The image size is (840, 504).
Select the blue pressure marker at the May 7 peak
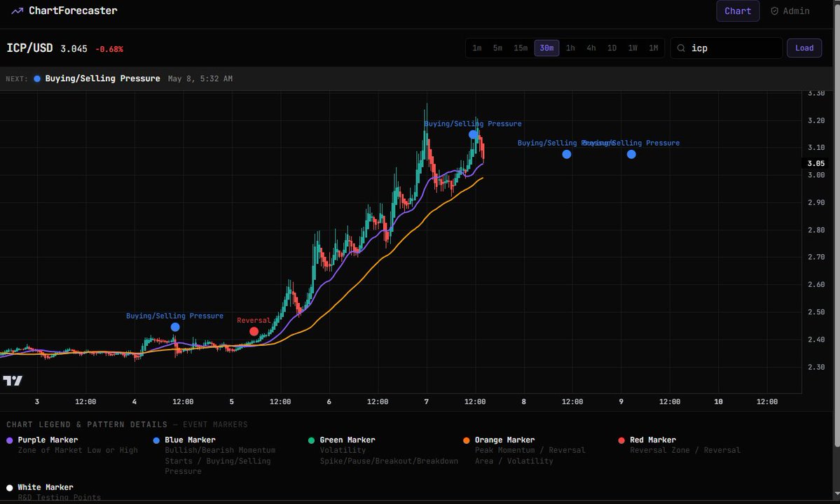473,134
